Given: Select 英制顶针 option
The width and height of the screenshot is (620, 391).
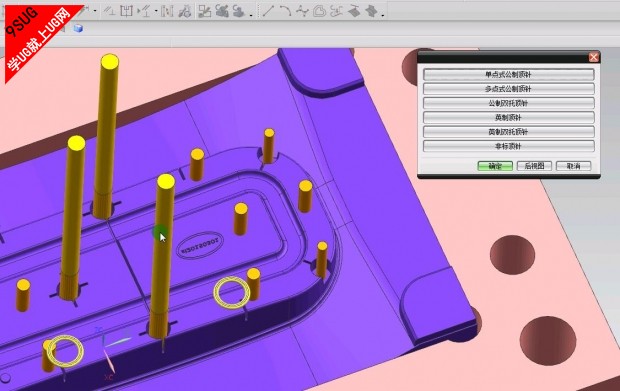Looking at the screenshot, I should pyautogui.click(x=508, y=117).
